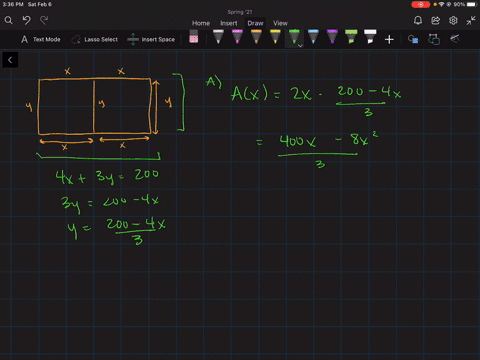
Task: Tap the Spring '21 notebook title
Action: click(x=240, y=12)
